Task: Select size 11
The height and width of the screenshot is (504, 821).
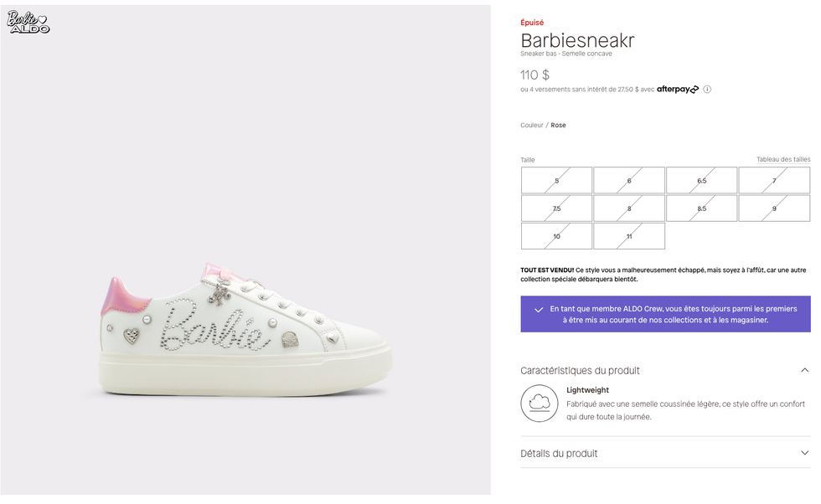Action: pos(629,236)
